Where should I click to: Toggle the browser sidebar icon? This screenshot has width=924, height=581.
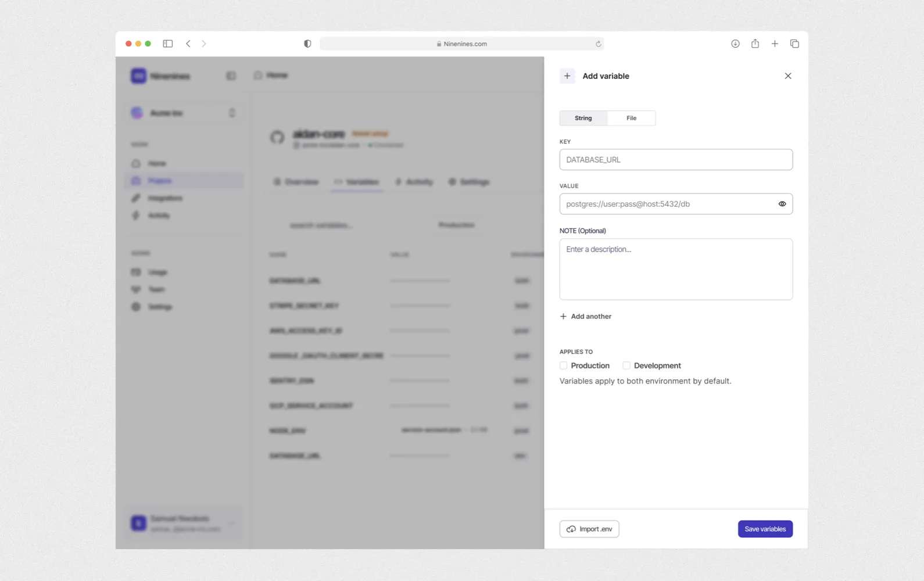click(x=168, y=44)
